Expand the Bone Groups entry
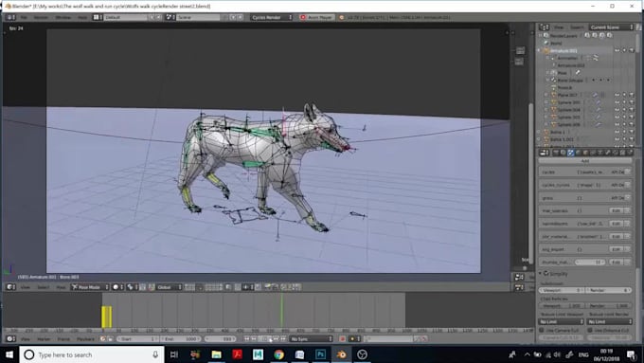Viewport: 644px width, 363px height. (547, 81)
